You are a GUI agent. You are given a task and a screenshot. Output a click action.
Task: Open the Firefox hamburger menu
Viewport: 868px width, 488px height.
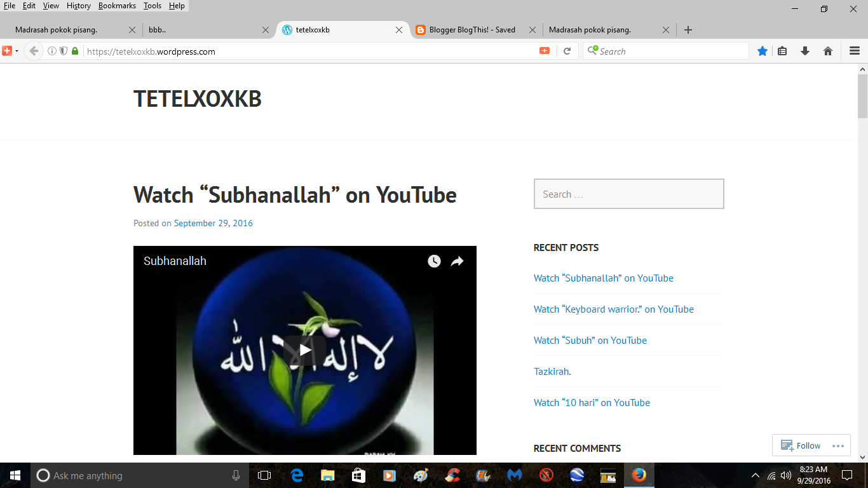pyautogui.click(x=855, y=51)
